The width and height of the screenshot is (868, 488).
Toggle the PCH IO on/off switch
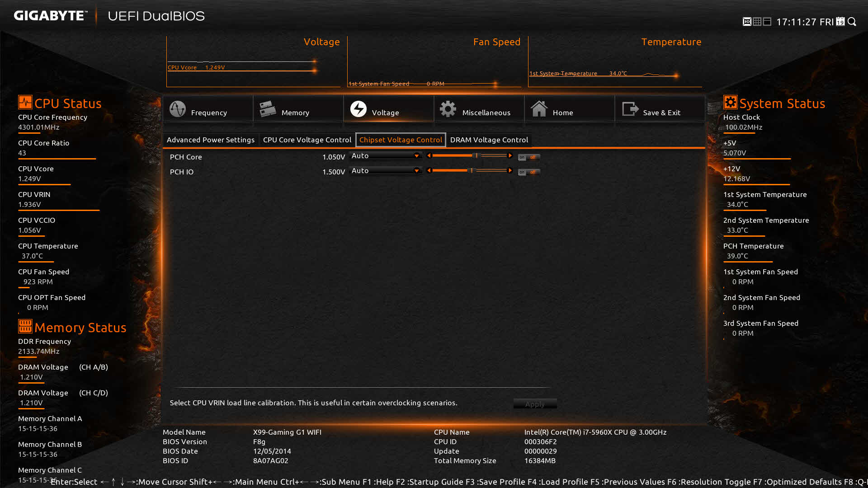click(x=528, y=172)
